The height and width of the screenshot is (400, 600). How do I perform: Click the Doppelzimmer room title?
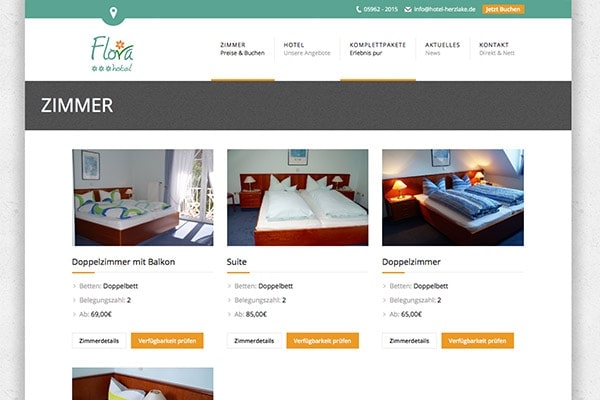point(411,262)
